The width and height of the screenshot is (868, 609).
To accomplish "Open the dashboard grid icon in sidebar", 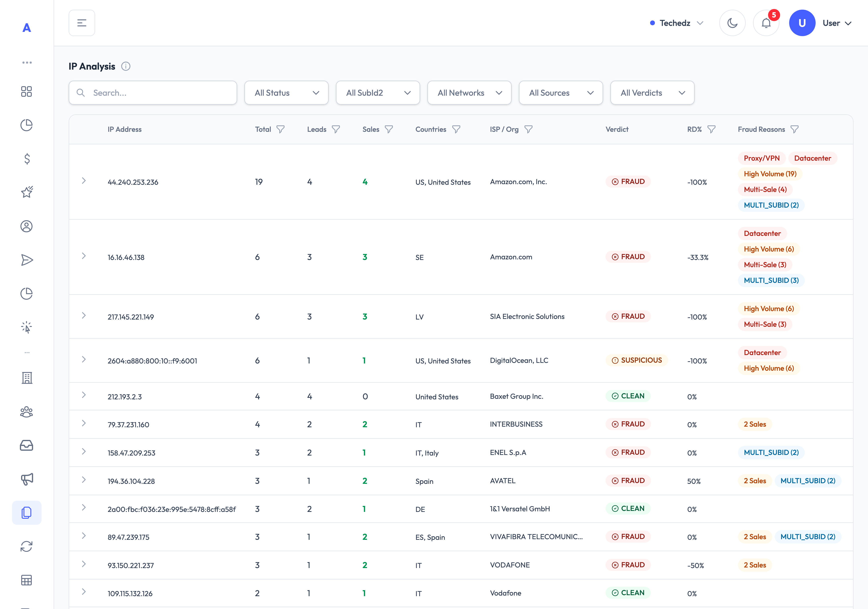I will pyautogui.click(x=26, y=91).
